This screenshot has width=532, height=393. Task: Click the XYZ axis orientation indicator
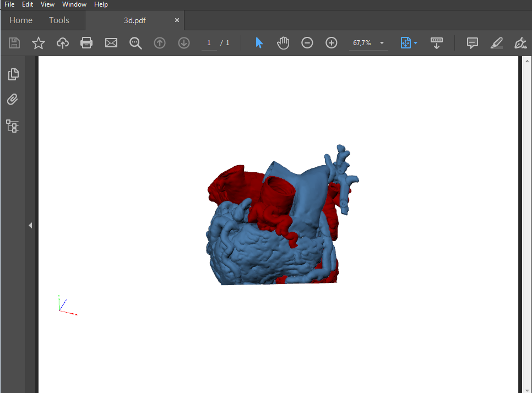pos(68,305)
